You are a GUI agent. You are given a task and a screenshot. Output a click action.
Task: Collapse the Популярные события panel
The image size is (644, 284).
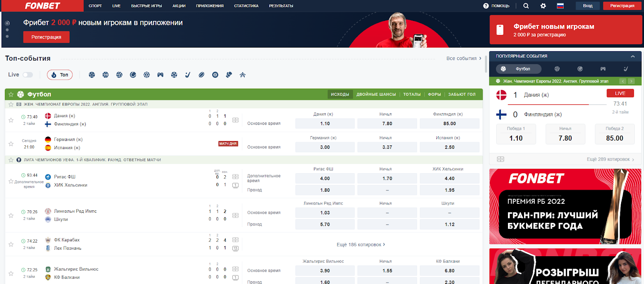[x=633, y=56]
